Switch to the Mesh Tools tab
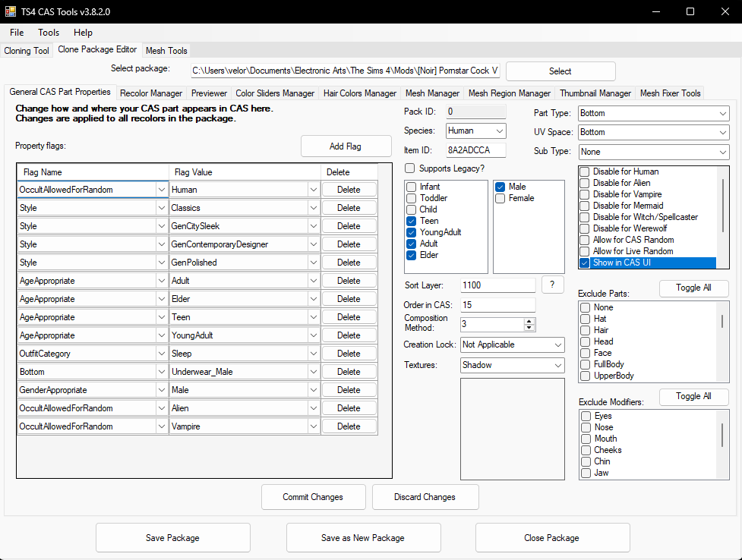The width and height of the screenshot is (742, 560). tap(166, 51)
